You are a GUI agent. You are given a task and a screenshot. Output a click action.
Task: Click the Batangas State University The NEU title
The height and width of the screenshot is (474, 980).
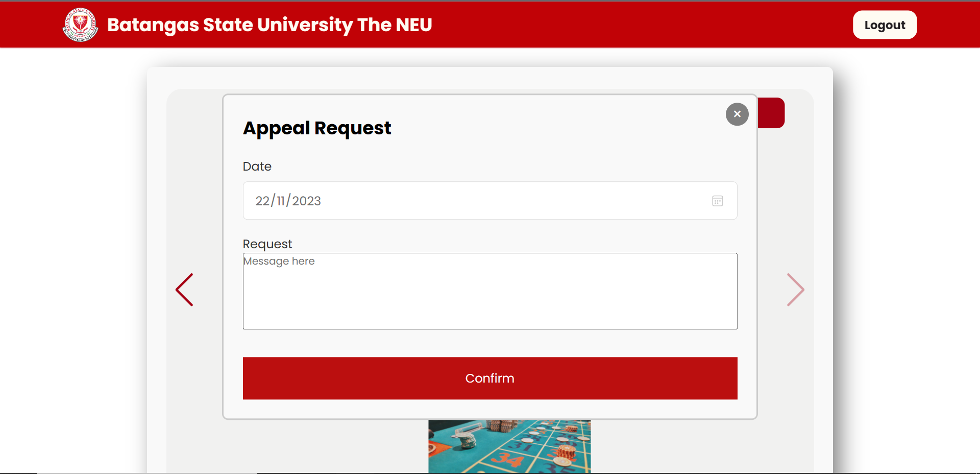click(x=269, y=25)
